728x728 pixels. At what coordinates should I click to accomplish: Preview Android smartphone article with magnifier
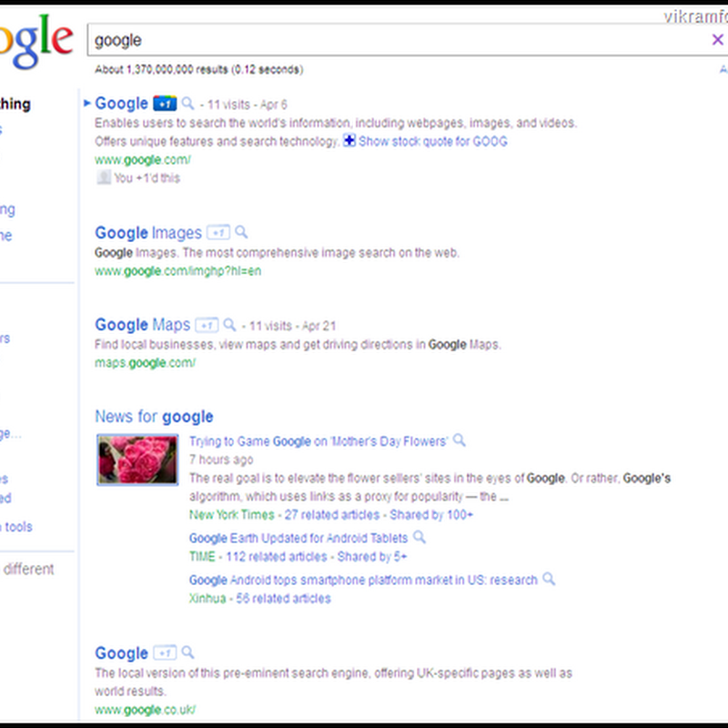pos(549,579)
